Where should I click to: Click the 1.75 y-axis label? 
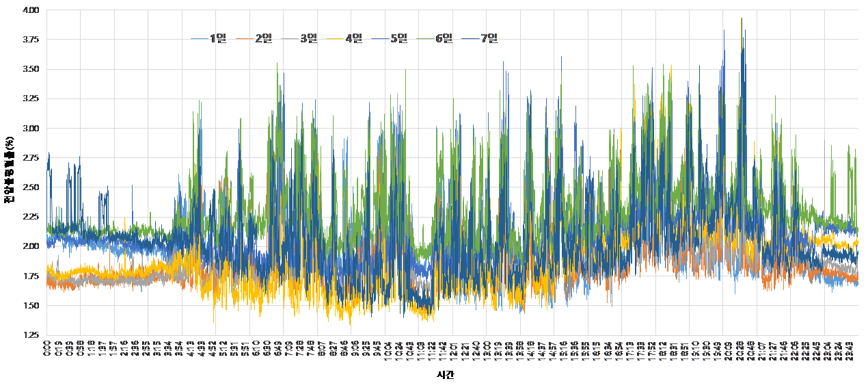[x=29, y=276]
